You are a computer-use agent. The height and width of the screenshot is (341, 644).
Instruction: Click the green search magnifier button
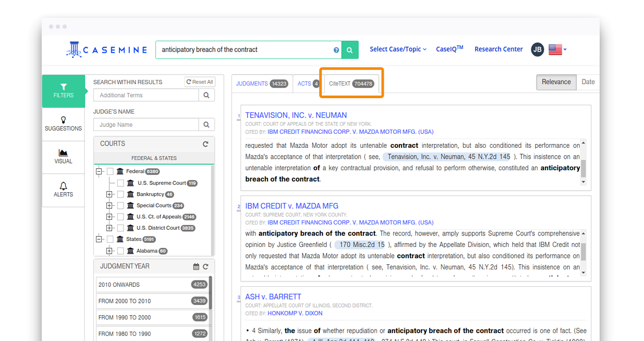pos(350,50)
